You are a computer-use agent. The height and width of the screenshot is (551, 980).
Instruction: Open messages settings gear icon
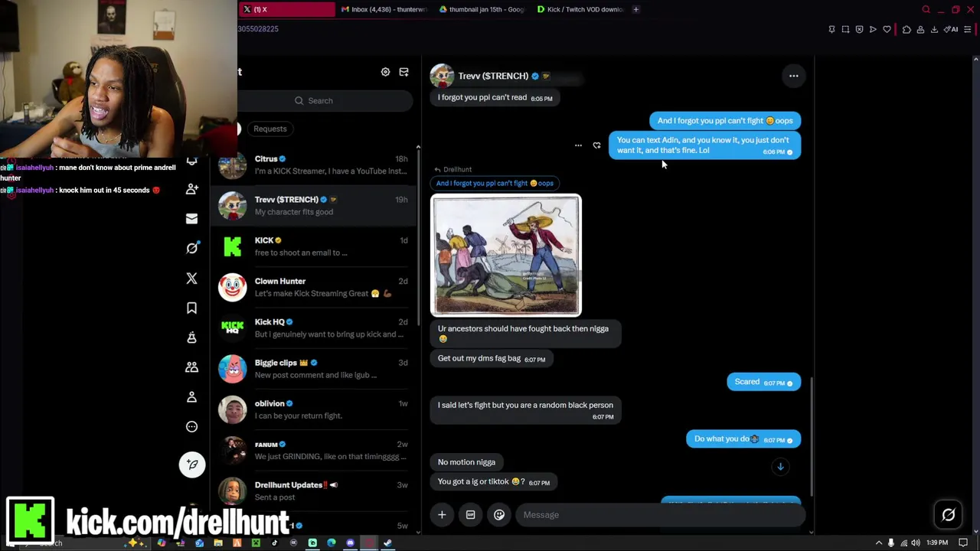[x=385, y=72]
